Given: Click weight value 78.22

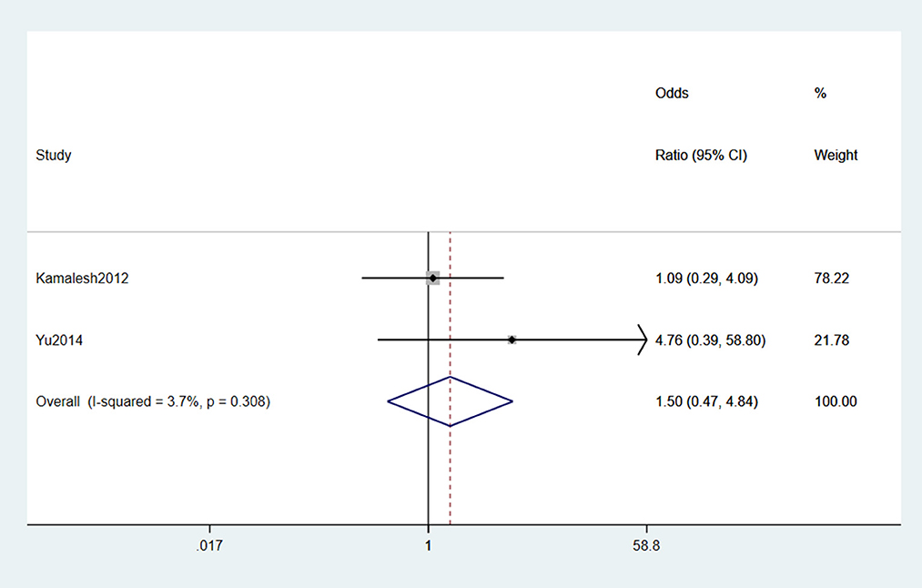Looking at the screenshot, I should point(832,279).
